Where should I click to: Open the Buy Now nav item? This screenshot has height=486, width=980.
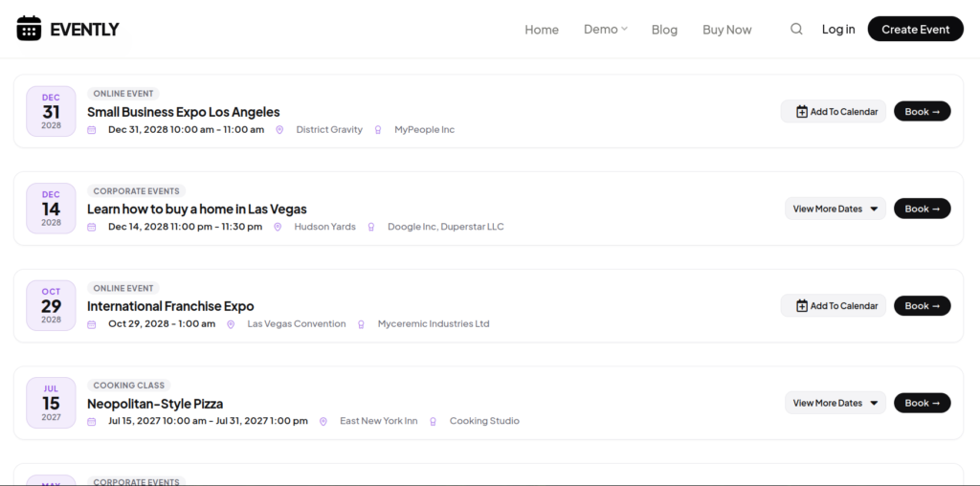pos(727,30)
